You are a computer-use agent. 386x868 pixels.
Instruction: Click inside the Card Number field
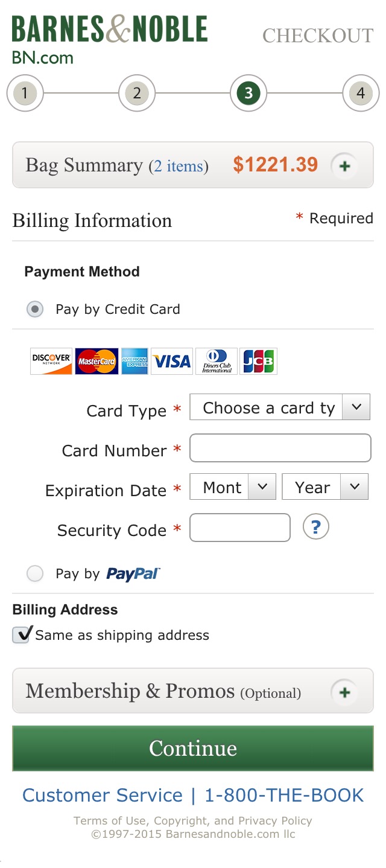point(280,448)
